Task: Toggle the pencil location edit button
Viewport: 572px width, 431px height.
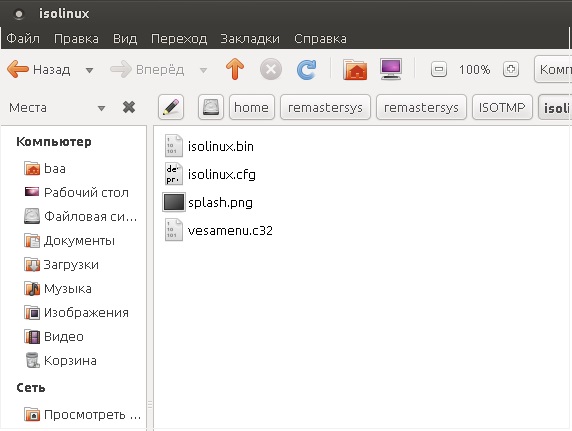Action: [x=171, y=107]
